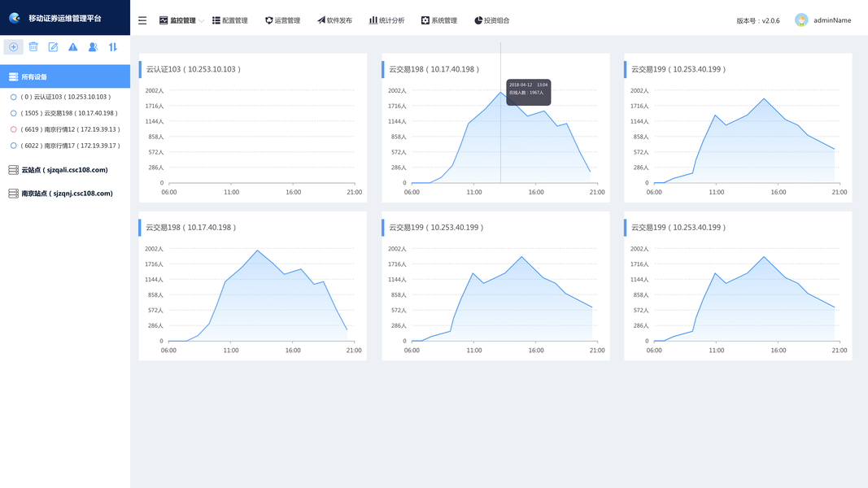Select the red radio circle for 南京行情12
The height and width of the screenshot is (488, 868).
coord(13,129)
